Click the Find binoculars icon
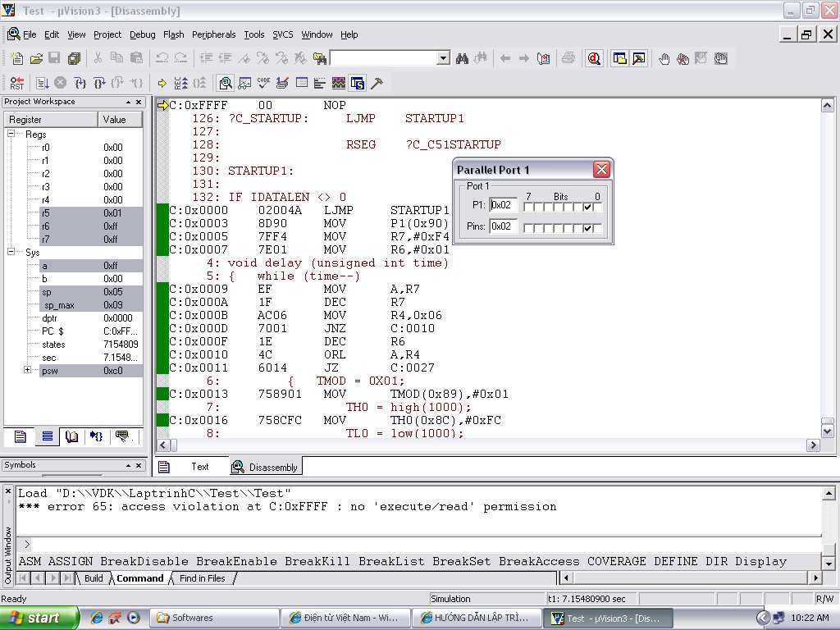 (x=462, y=58)
